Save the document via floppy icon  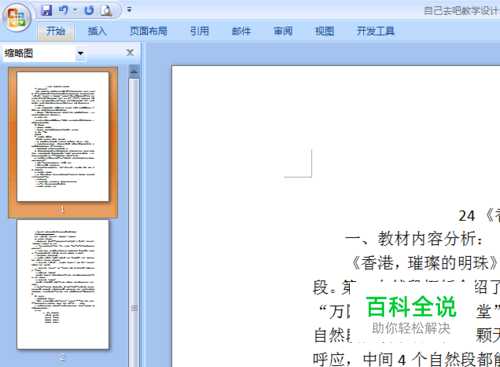46,10
